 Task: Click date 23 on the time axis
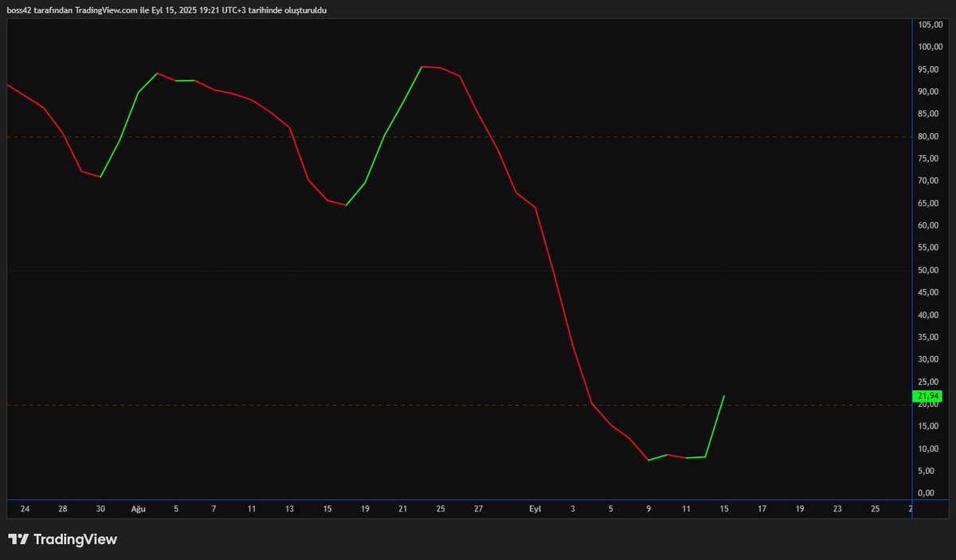click(x=837, y=508)
